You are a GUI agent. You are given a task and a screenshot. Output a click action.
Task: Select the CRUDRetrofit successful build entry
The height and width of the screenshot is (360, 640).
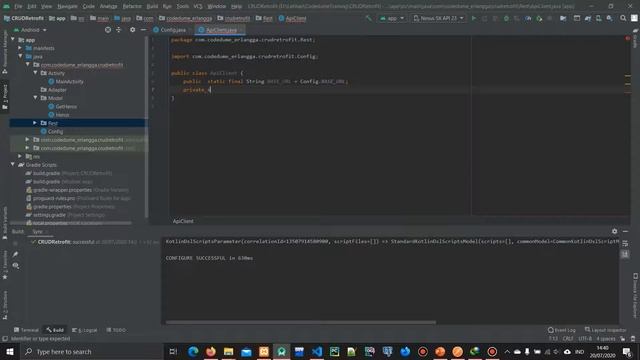coord(95,242)
